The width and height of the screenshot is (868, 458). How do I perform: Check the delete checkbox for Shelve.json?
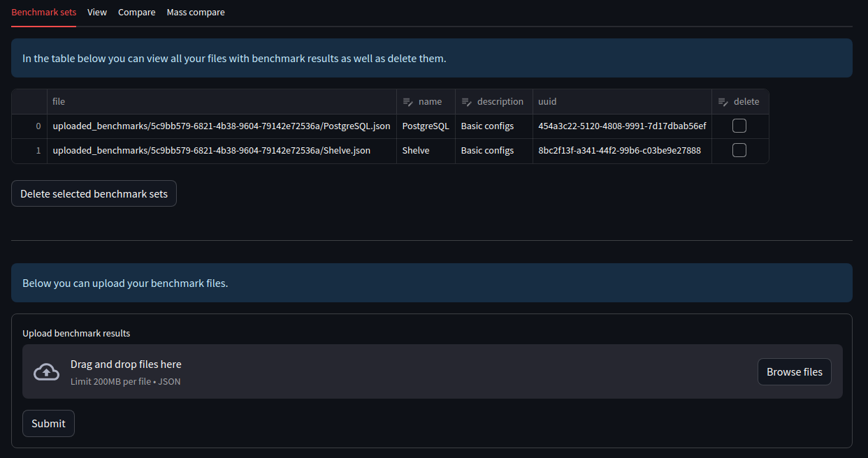739,150
